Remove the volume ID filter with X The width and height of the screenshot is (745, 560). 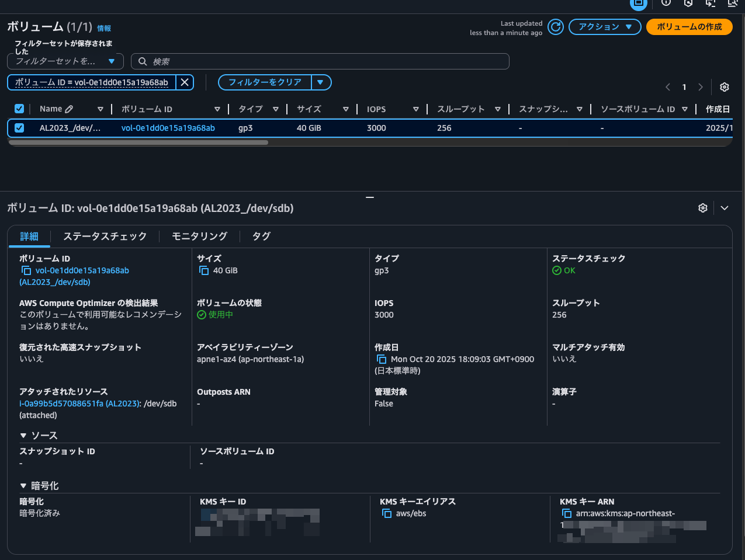tap(185, 82)
